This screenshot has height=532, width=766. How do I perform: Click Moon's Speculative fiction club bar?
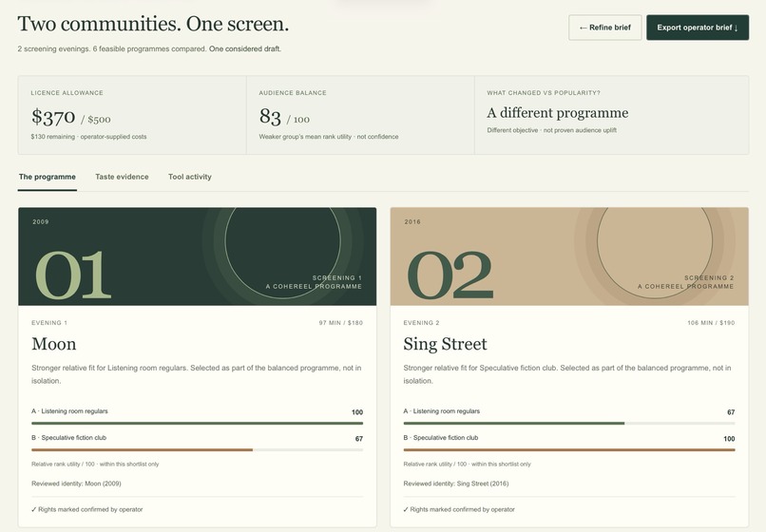(x=198, y=449)
